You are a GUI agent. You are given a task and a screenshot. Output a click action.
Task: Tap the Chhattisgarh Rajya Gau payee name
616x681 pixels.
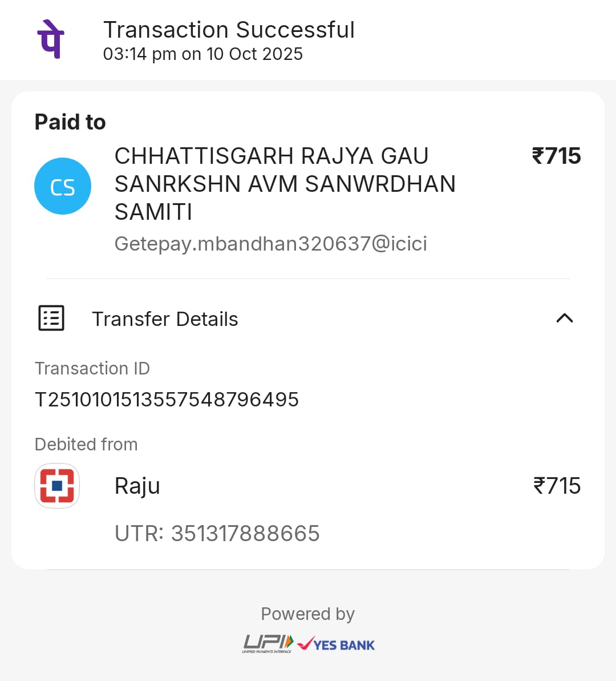click(285, 184)
